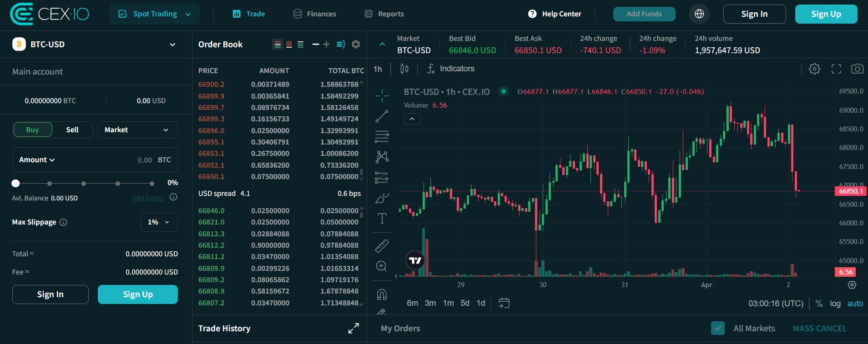Screen dimensions: 868x344
Task: Show bids-only order book view
Action: click(x=300, y=44)
